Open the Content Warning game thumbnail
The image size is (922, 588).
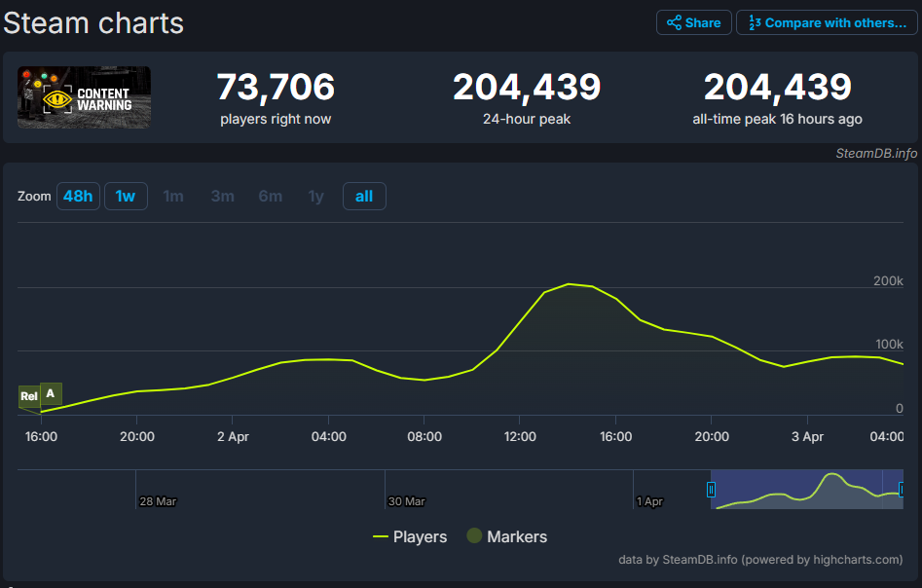pyautogui.click(x=84, y=97)
